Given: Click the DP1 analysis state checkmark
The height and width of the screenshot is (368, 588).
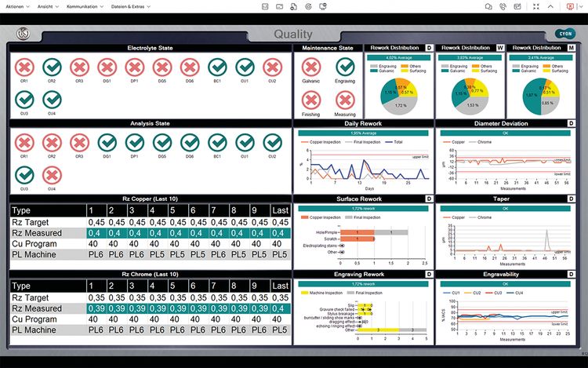Looking at the screenshot, I should coord(135,143).
